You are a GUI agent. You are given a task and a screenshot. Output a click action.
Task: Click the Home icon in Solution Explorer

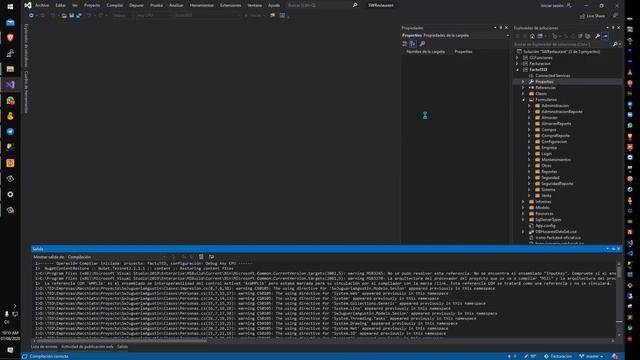point(532,36)
